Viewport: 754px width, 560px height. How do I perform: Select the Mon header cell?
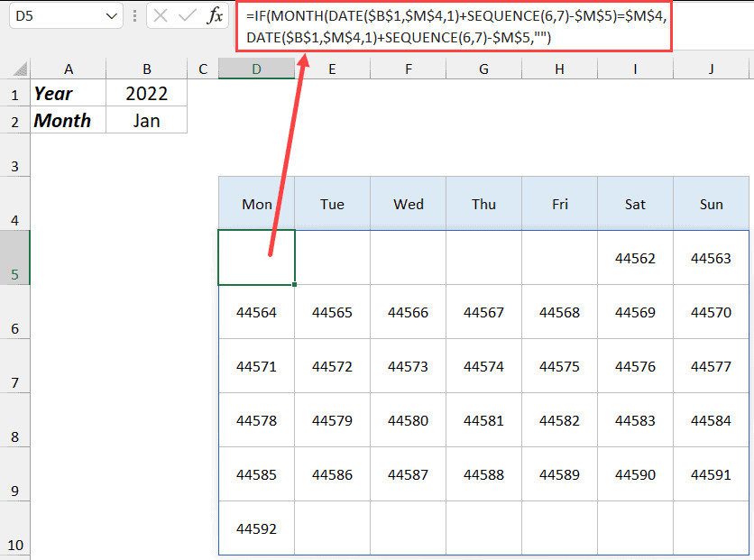(x=256, y=204)
